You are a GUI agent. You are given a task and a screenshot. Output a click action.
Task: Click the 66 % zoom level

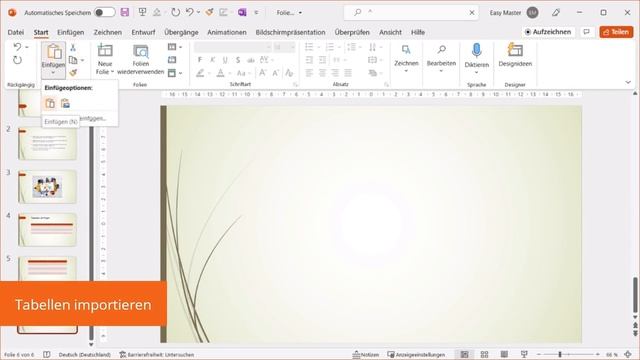[x=611, y=355]
